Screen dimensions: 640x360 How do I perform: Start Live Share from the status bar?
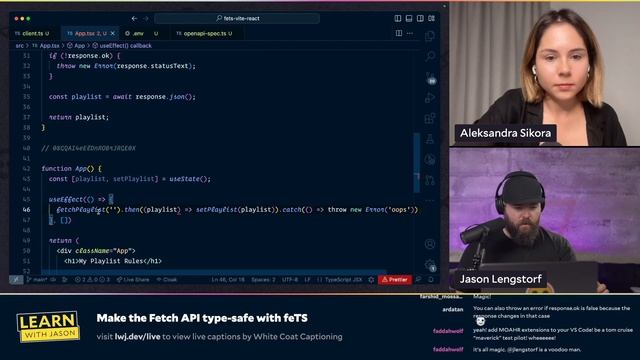(x=133, y=280)
